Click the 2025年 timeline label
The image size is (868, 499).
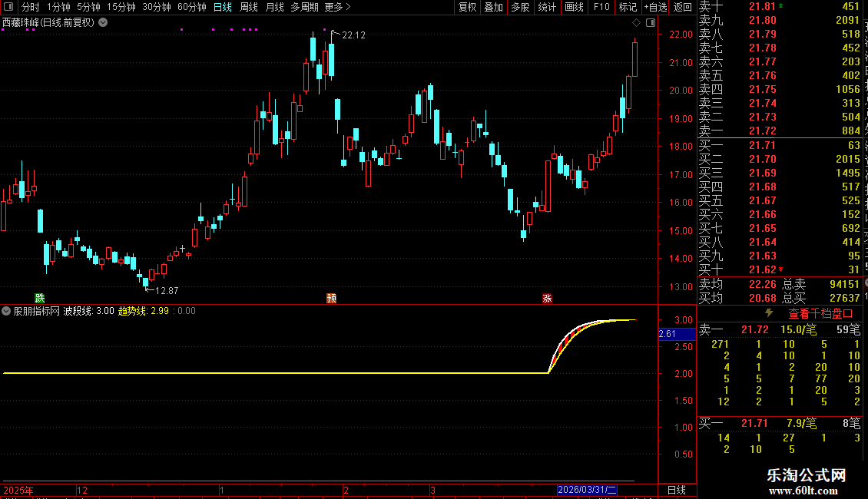pyautogui.click(x=18, y=490)
